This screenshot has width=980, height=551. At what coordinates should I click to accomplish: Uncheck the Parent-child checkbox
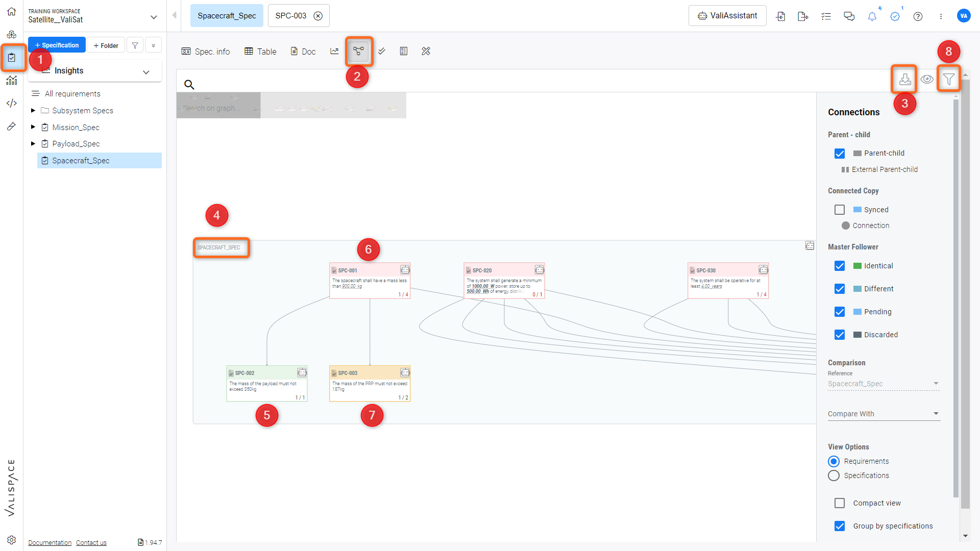point(840,154)
